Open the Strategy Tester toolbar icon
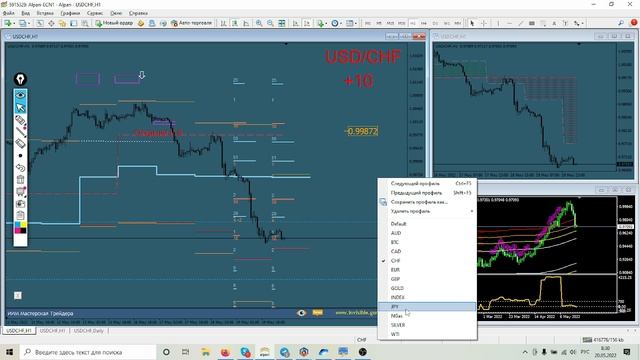This screenshot has height=360, width=640. [x=84, y=23]
